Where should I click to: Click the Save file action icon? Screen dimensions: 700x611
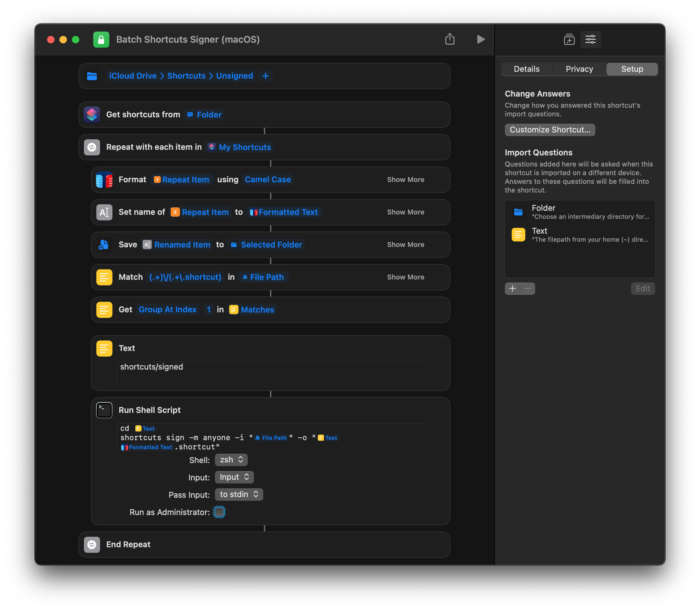(x=104, y=245)
